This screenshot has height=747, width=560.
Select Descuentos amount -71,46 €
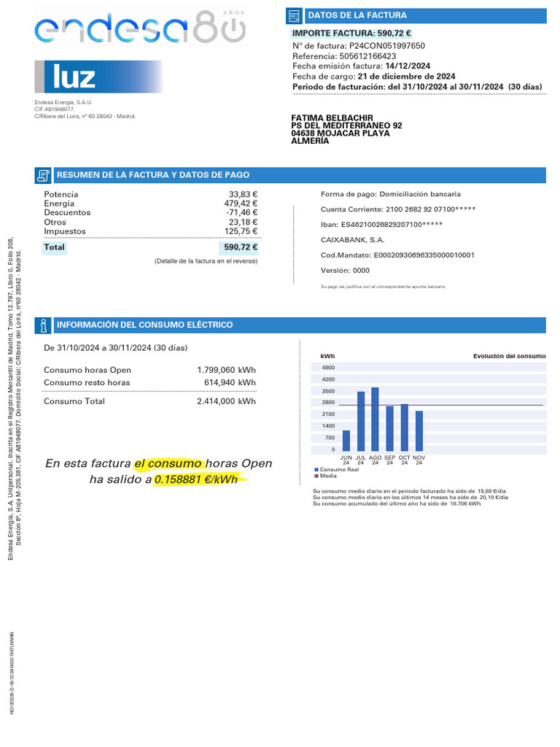tap(241, 212)
